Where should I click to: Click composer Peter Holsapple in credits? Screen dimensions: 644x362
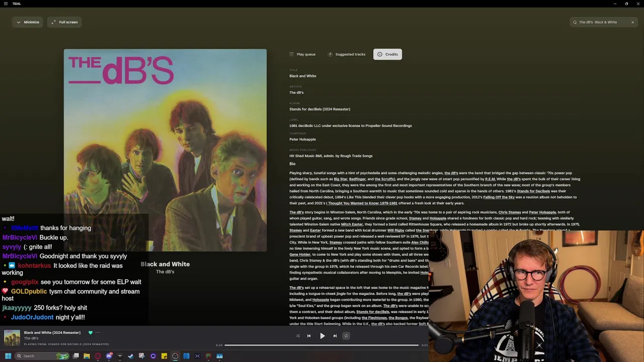[302, 139]
